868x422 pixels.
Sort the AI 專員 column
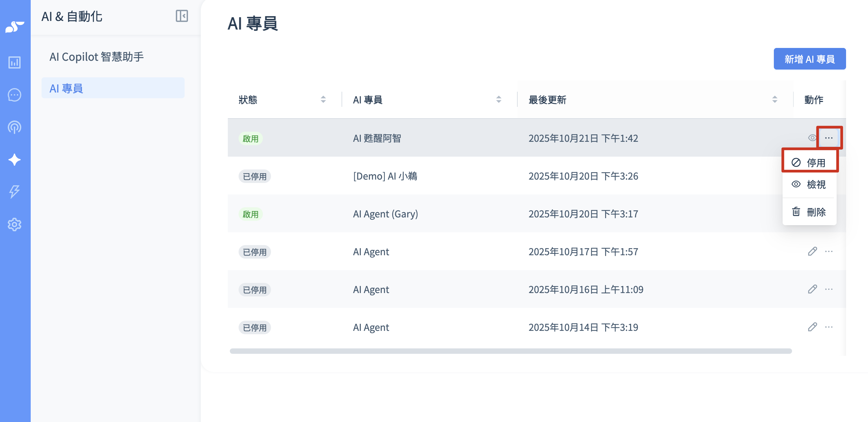point(499,99)
